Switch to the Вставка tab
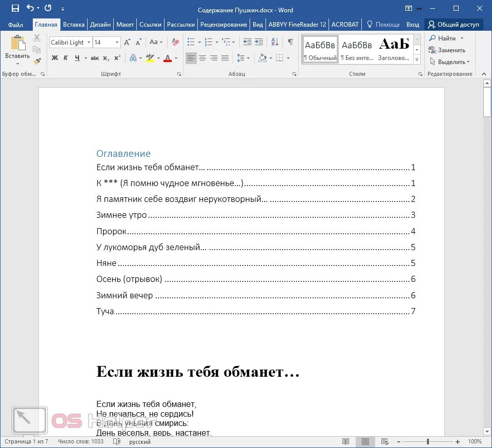The height and width of the screenshot is (448, 492). coord(74,25)
